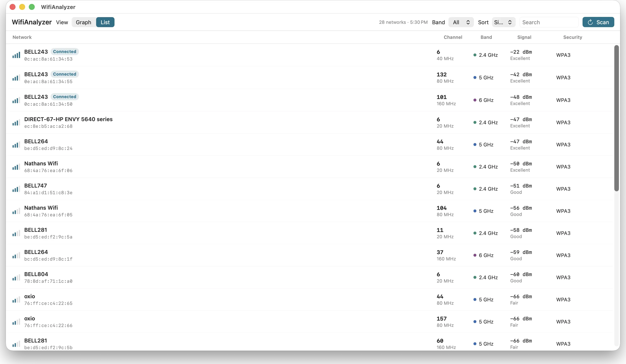The height and width of the screenshot is (364, 626).
Task: Click the Signal column header
Action: (x=524, y=37)
